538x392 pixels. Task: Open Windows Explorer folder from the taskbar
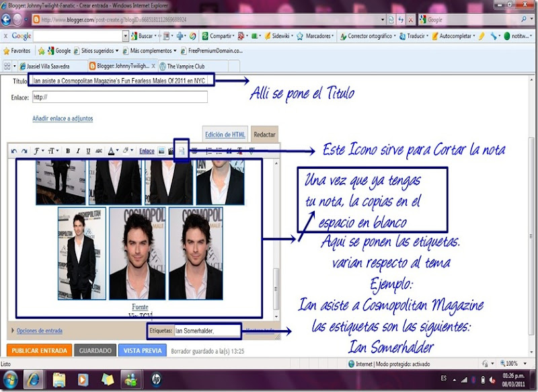tap(59, 380)
